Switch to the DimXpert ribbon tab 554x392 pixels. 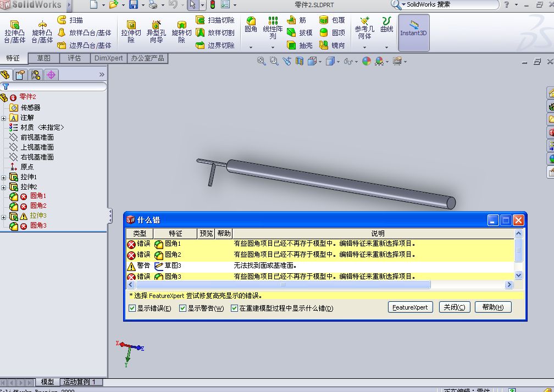108,58
